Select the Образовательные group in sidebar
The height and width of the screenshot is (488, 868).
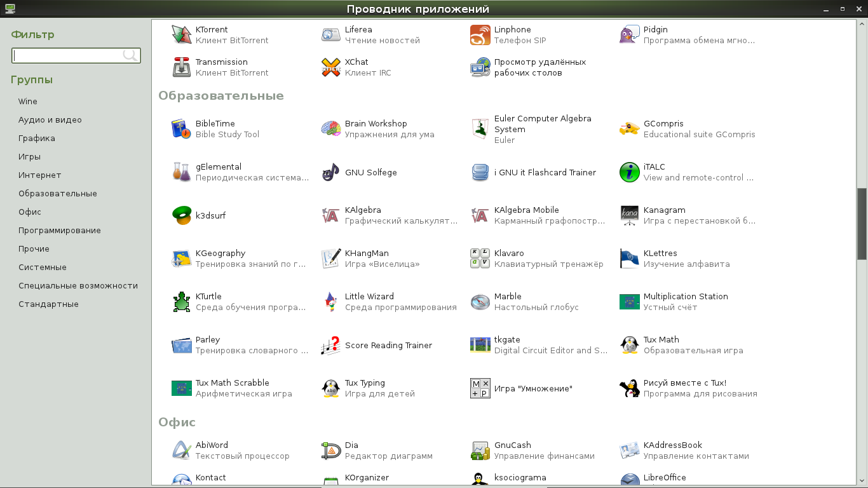click(58, 194)
